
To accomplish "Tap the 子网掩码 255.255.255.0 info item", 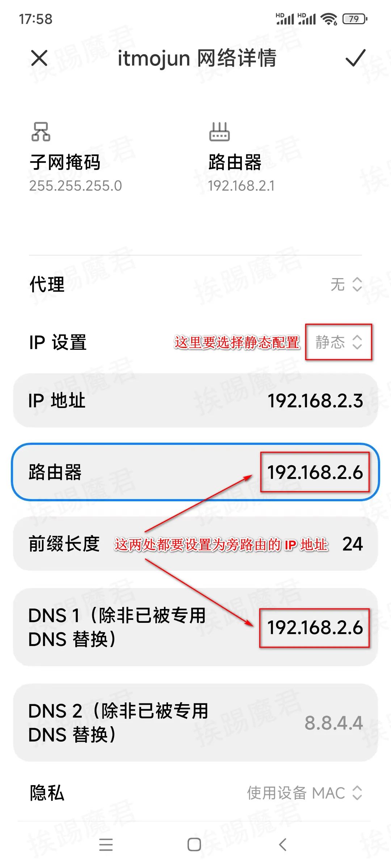I will pos(76,158).
